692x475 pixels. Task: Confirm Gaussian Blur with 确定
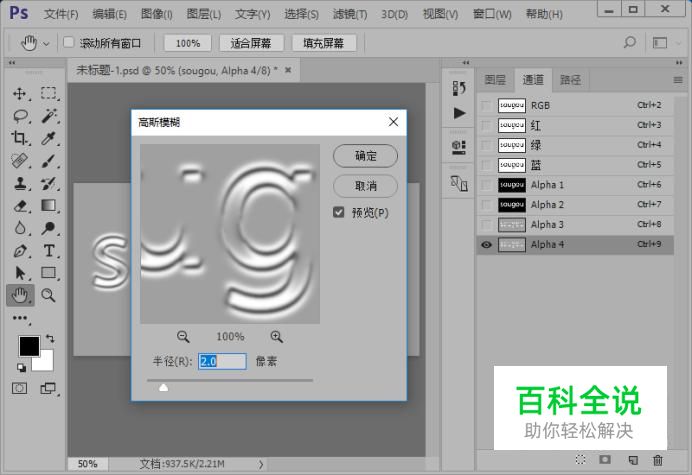365,156
